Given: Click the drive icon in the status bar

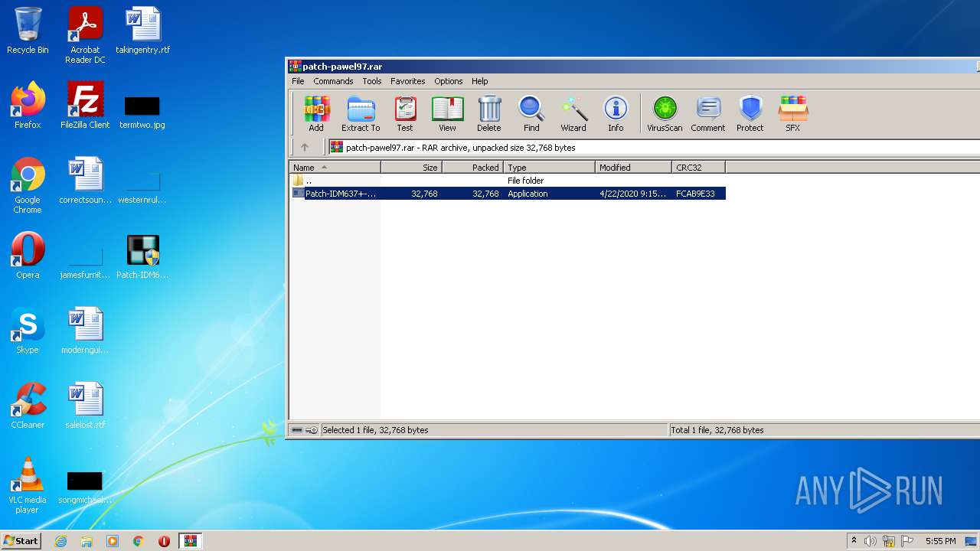Looking at the screenshot, I should (297, 430).
